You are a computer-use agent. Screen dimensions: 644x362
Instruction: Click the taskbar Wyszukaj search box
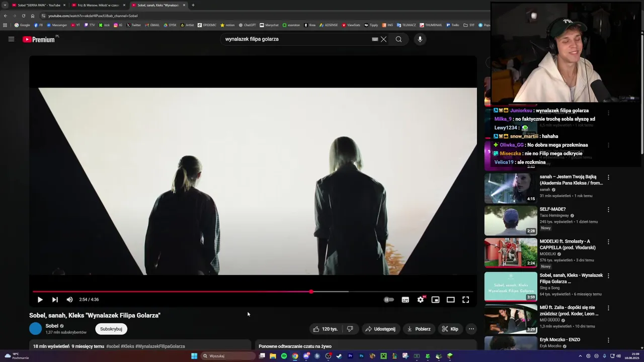coord(228,356)
